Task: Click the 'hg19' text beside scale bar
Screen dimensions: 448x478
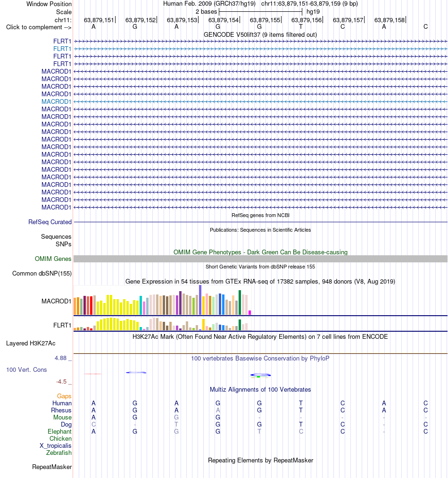Action: pos(313,12)
